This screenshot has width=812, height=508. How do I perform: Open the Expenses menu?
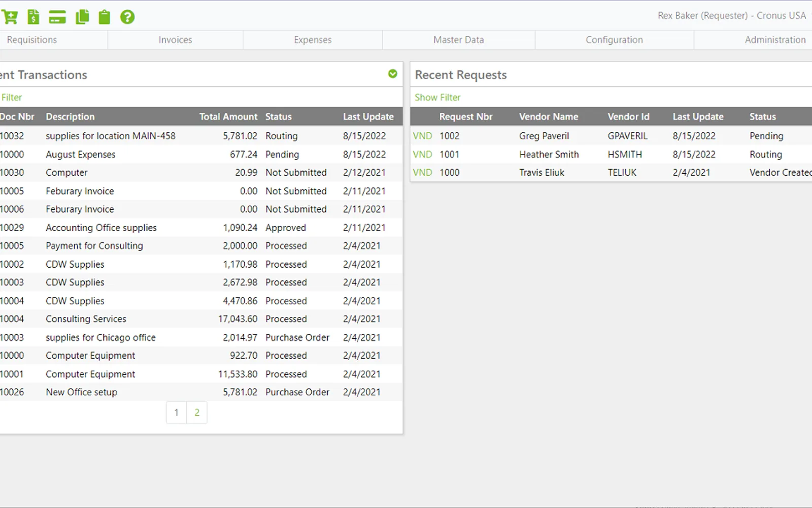[x=313, y=40]
